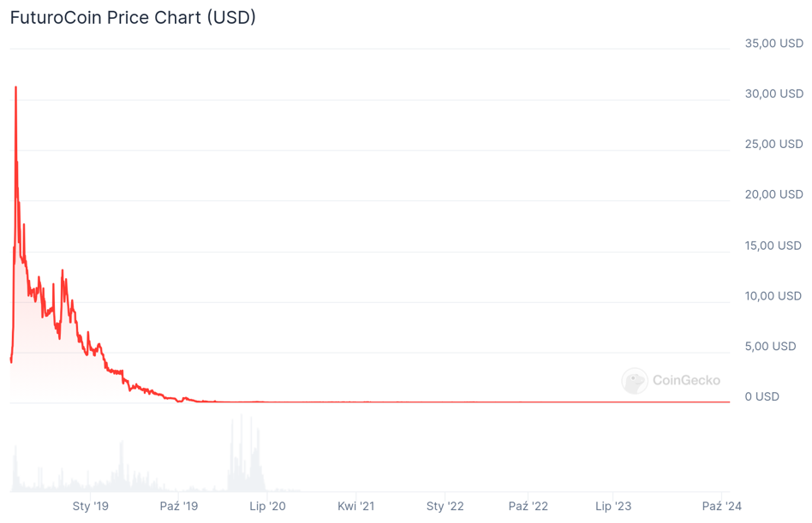Select the Sty '22 date label
The height and width of the screenshot is (523, 812).
[x=445, y=506]
